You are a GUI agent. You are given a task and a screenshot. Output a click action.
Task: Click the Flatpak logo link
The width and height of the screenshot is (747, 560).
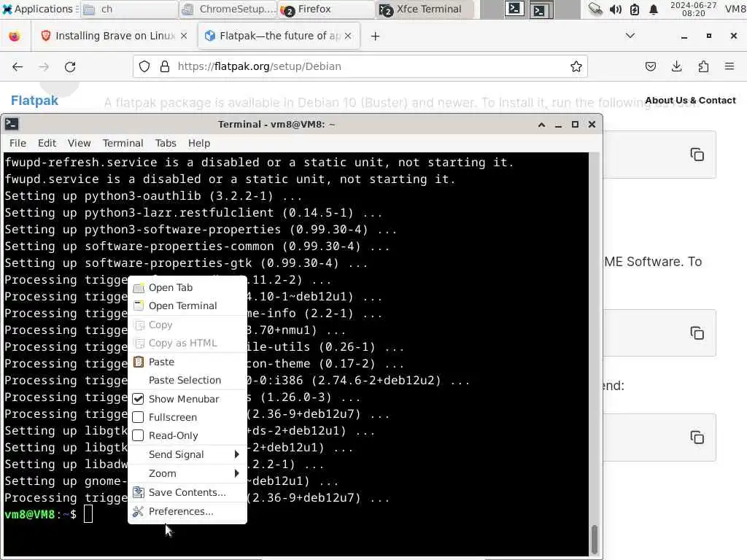pos(34,101)
